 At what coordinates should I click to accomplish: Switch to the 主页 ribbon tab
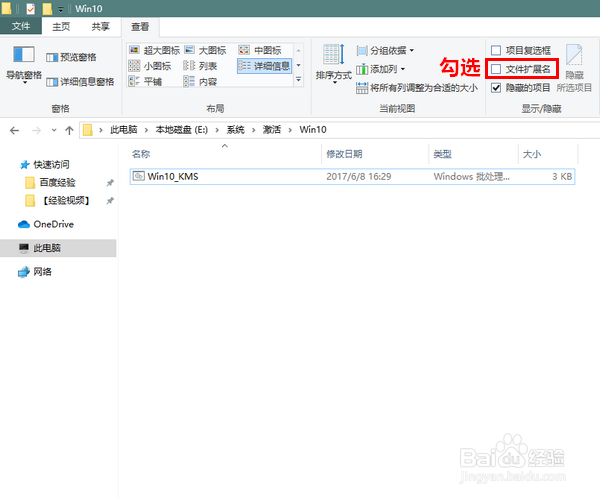pyautogui.click(x=61, y=26)
